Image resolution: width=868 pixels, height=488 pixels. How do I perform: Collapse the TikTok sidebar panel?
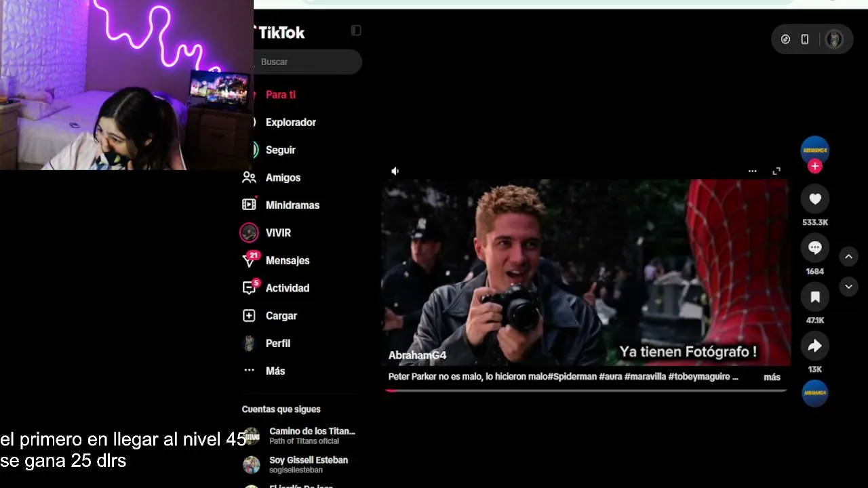tap(356, 30)
